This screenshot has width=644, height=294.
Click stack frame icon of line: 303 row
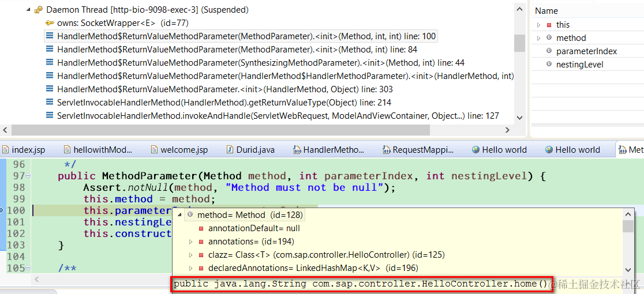tap(50, 89)
